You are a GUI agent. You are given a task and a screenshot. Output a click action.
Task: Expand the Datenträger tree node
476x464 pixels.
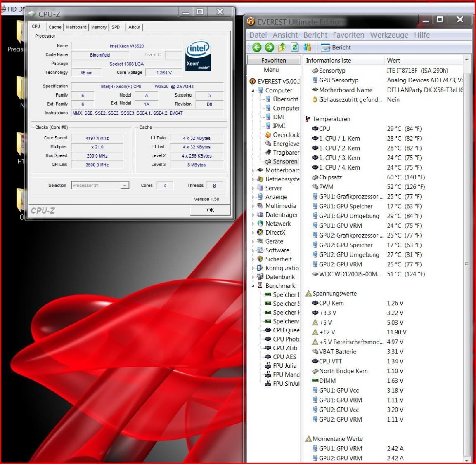(x=253, y=215)
